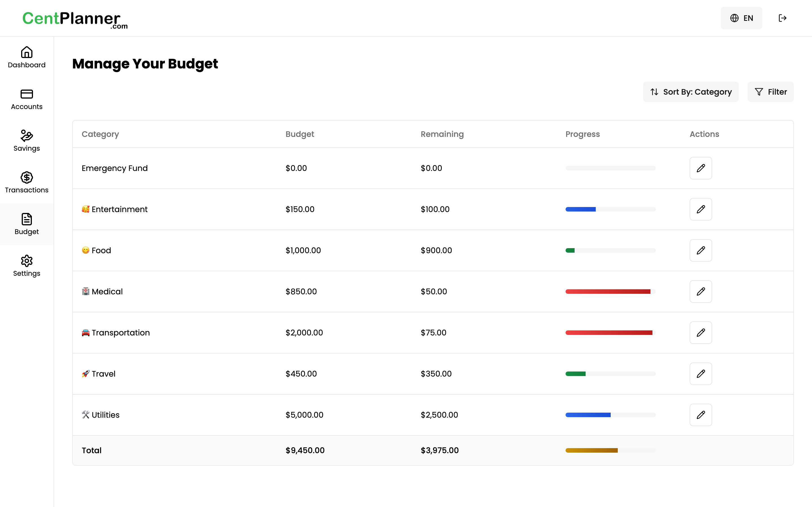Viewport: 812px width, 507px height.
Task: Click edit icon for Medical budget
Action: (701, 291)
